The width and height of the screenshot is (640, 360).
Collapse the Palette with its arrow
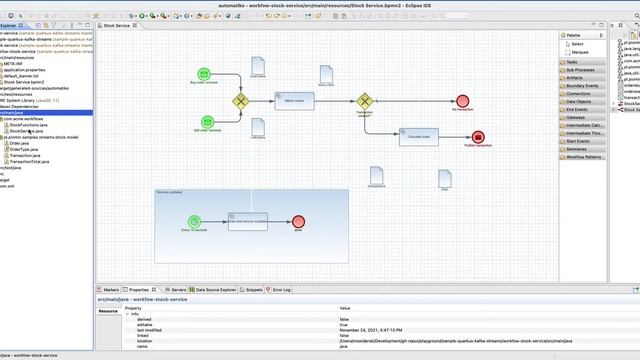601,36
